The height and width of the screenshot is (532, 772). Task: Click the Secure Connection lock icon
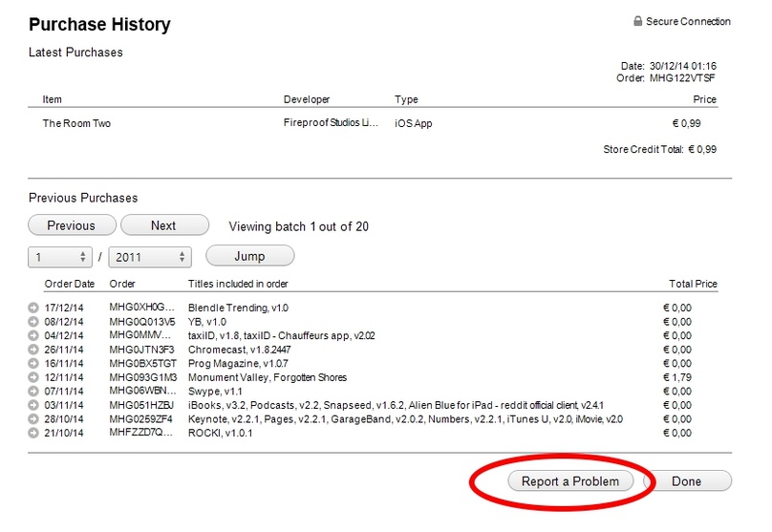(x=637, y=21)
